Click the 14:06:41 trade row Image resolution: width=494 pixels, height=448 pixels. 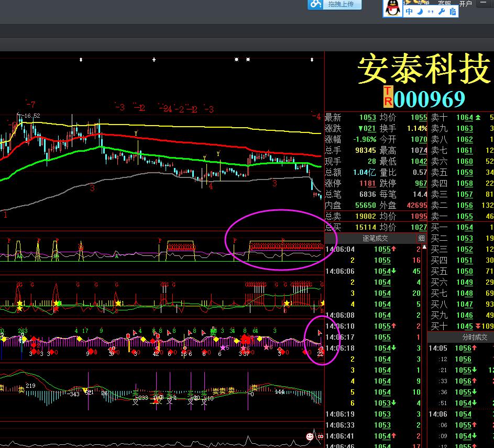pos(373,436)
